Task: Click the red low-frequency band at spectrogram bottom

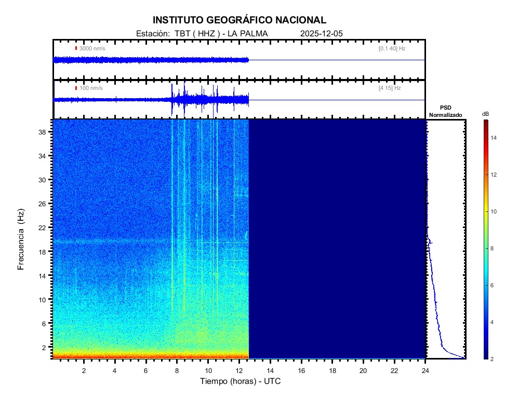Action: click(151, 356)
